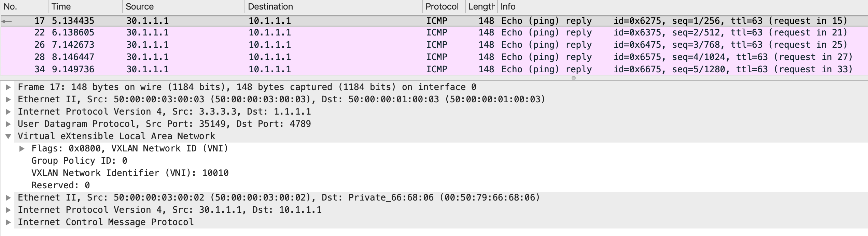Collapse the Virtual eXtensible Local Area Network section

pyautogui.click(x=8, y=136)
